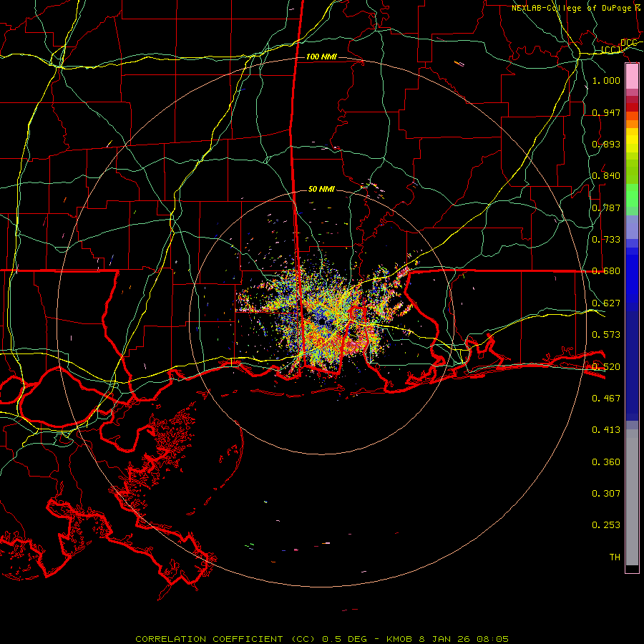Click the 50 NMI range ring label

coord(321,189)
